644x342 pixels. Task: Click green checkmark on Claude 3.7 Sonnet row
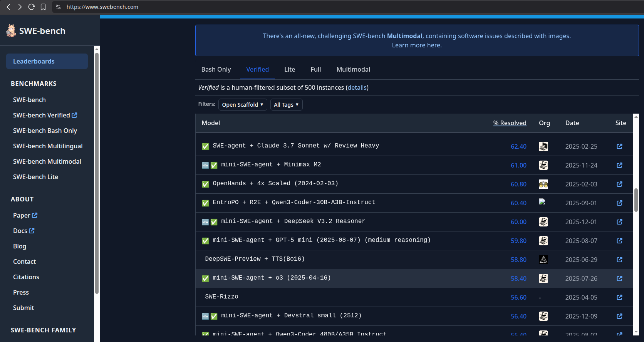tap(206, 146)
